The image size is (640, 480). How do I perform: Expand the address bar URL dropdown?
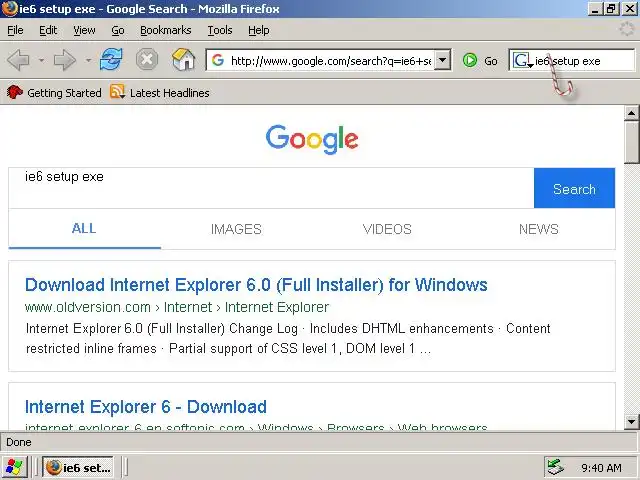point(442,60)
